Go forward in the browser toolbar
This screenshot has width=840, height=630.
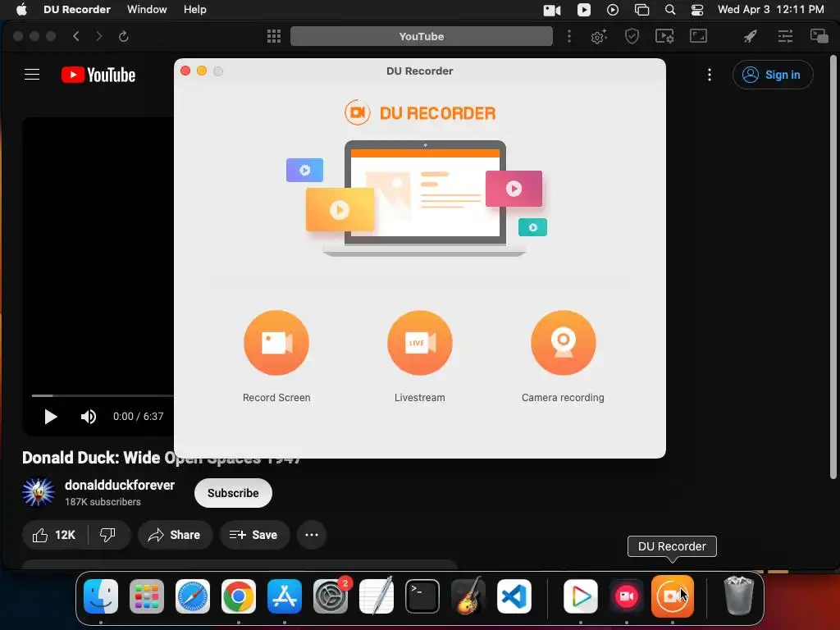[x=98, y=36]
